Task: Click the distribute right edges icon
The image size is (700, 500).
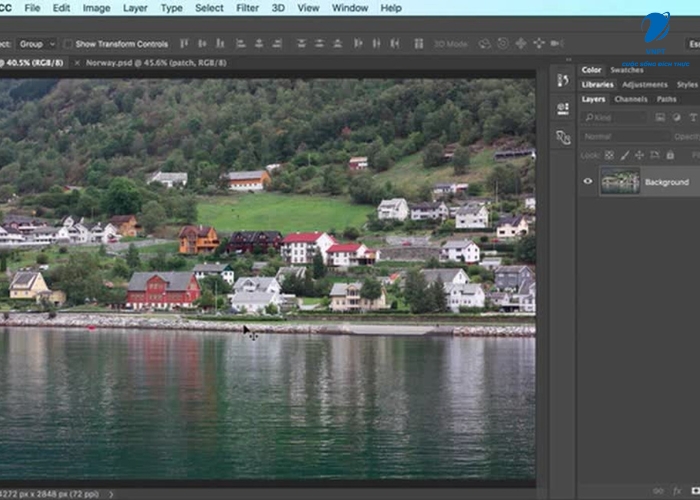Action: (x=395, y=43)
